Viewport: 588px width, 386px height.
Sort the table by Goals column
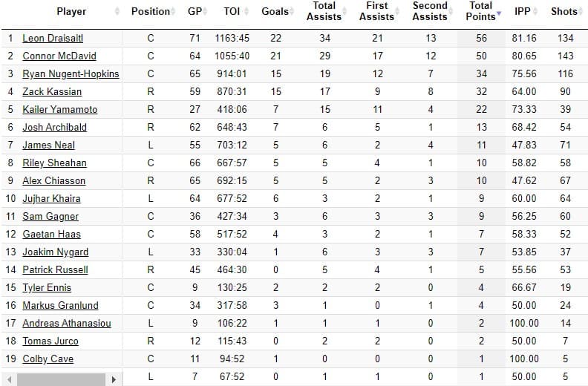pos(275,12)
